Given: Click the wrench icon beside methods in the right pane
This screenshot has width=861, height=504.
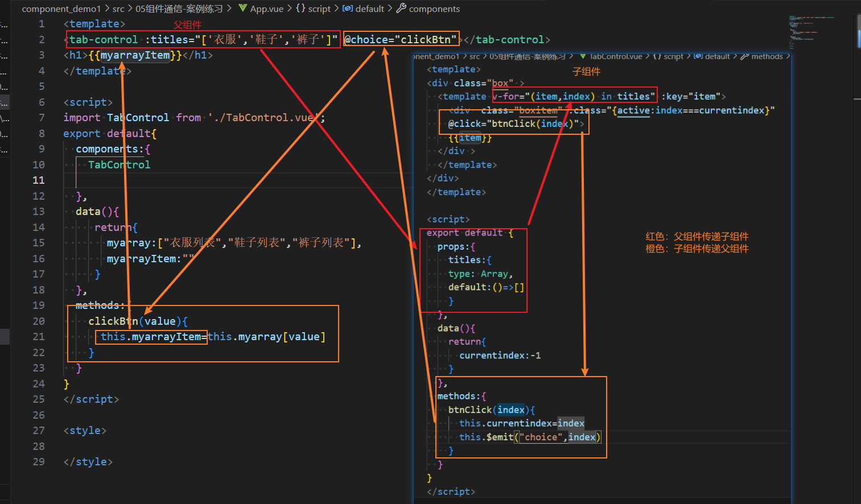Looking at the screenshot, I should [744, 56].
